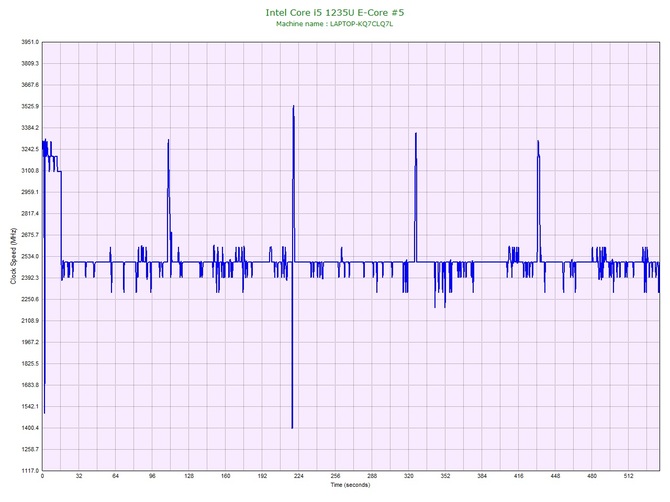This screenshot has height=502, width=670.
Task: Select the Machine name LAPTOP-KQ7CLQ7L subtitle
Action: [335, 24]
